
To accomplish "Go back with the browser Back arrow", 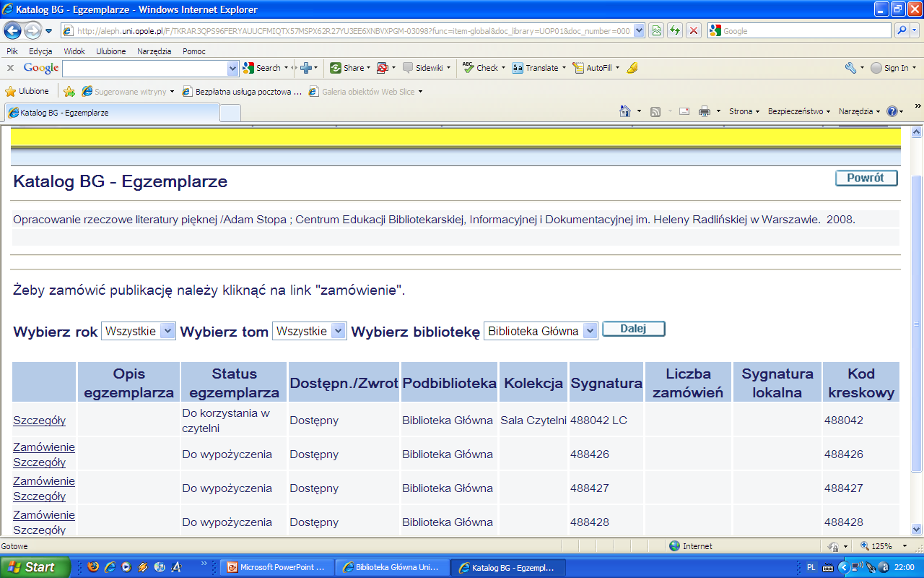I will click(x=12, y=30).
